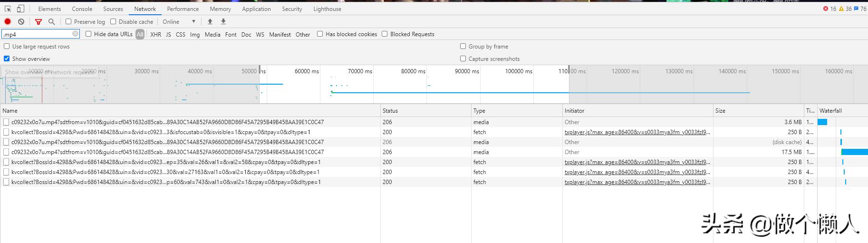868x243 pixels.
Task: Sort by the Type column header
Action: coord(517,110)
